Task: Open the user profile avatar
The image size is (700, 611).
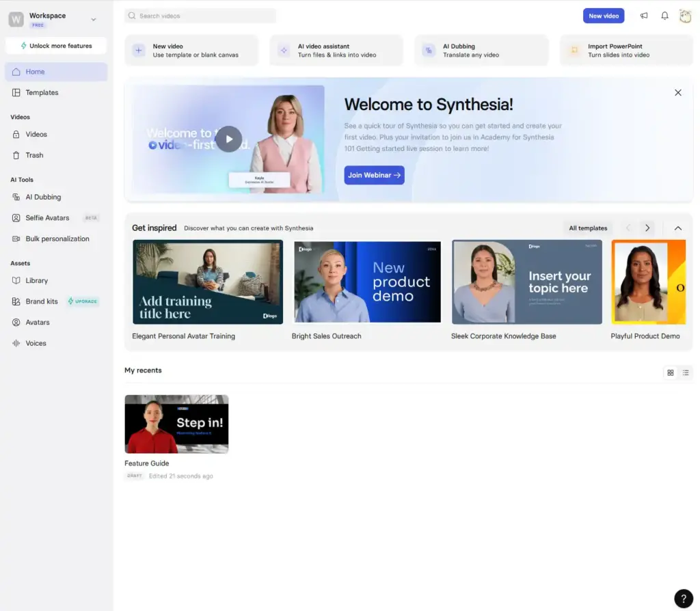Action: point(685,16)
